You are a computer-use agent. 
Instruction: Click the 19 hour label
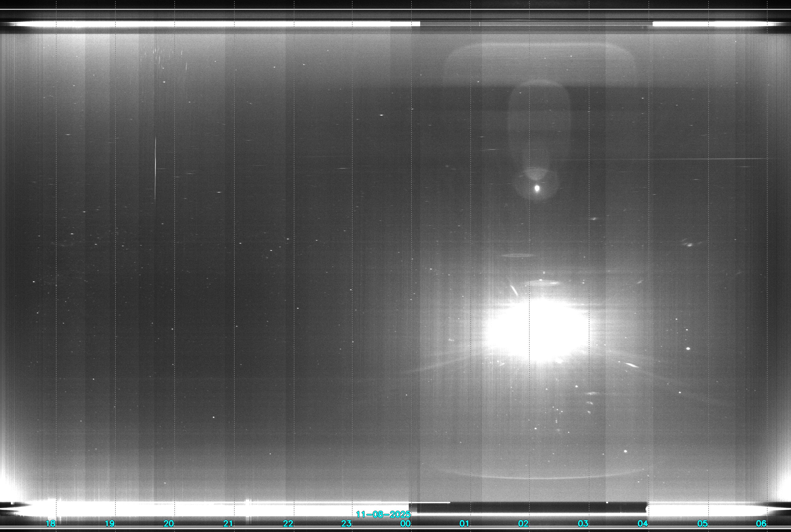pyautogui.click(x=110, y=523)
